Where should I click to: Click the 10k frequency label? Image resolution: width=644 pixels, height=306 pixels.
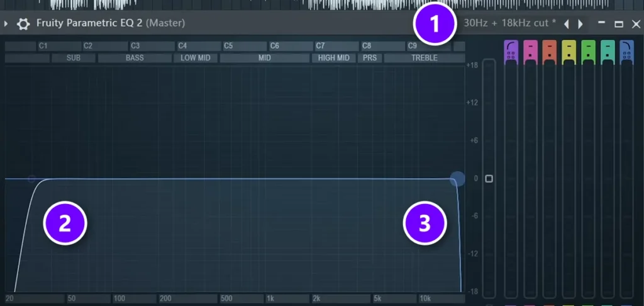(425, 299)
